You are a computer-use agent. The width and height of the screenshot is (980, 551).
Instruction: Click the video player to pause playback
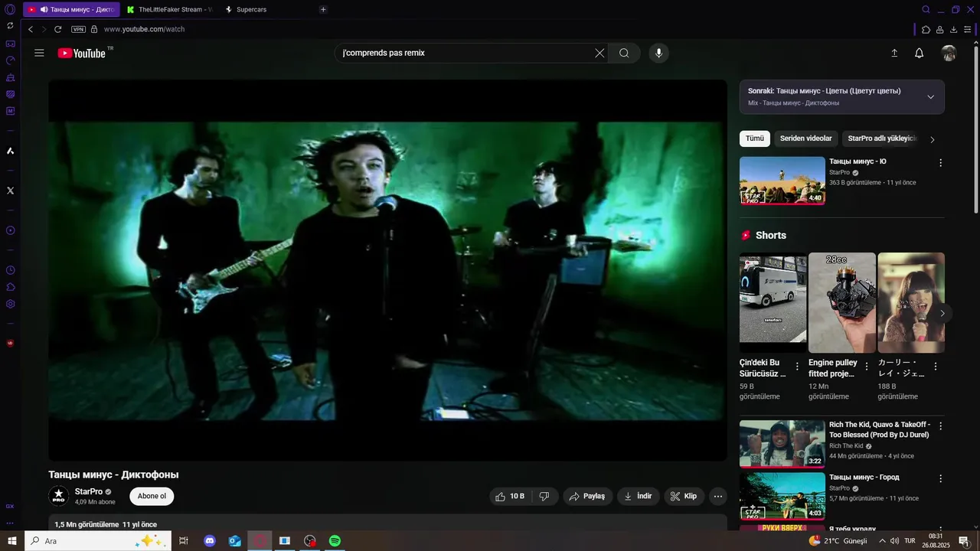(387, 270)
